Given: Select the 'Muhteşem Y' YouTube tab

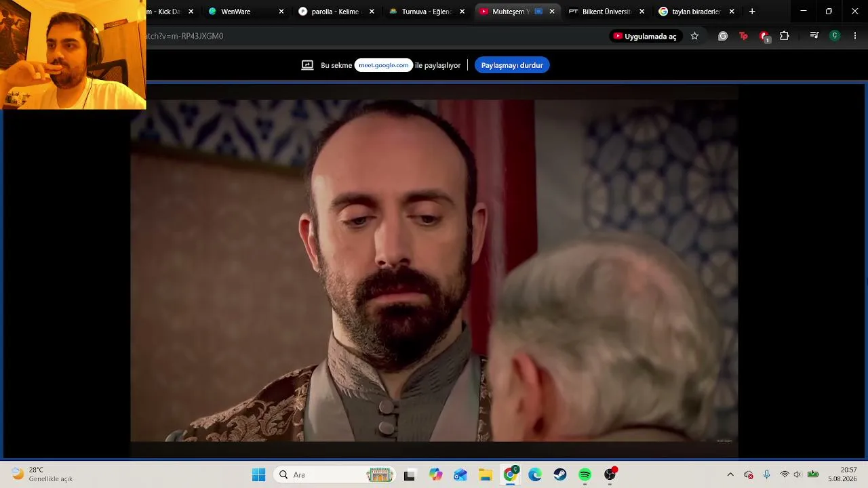Looking at the screenshot, I should pyautogui.click(x=517, y=12).
